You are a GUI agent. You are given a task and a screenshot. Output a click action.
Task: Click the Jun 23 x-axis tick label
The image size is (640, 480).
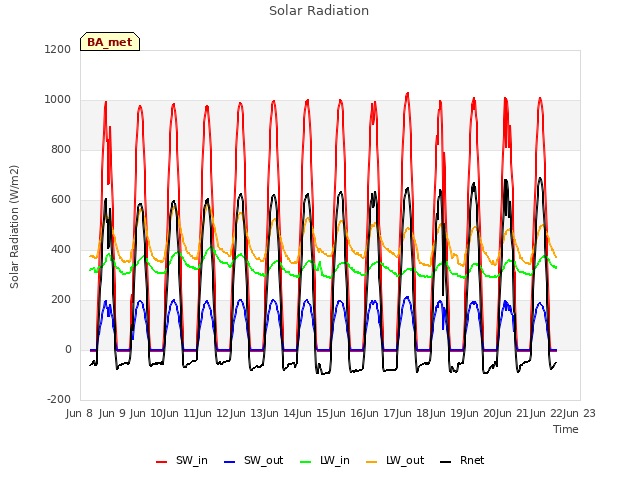click(579, 413)
